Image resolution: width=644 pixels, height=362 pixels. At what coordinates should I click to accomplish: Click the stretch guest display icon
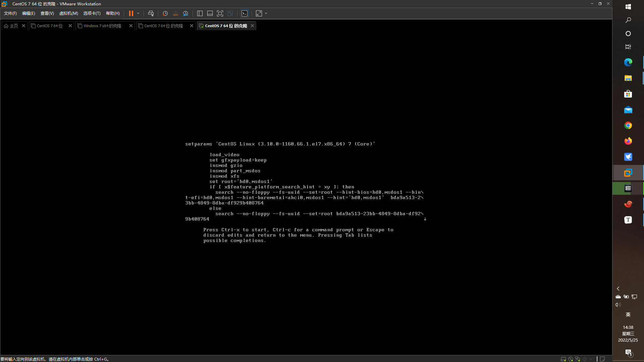tap(259, 13)
